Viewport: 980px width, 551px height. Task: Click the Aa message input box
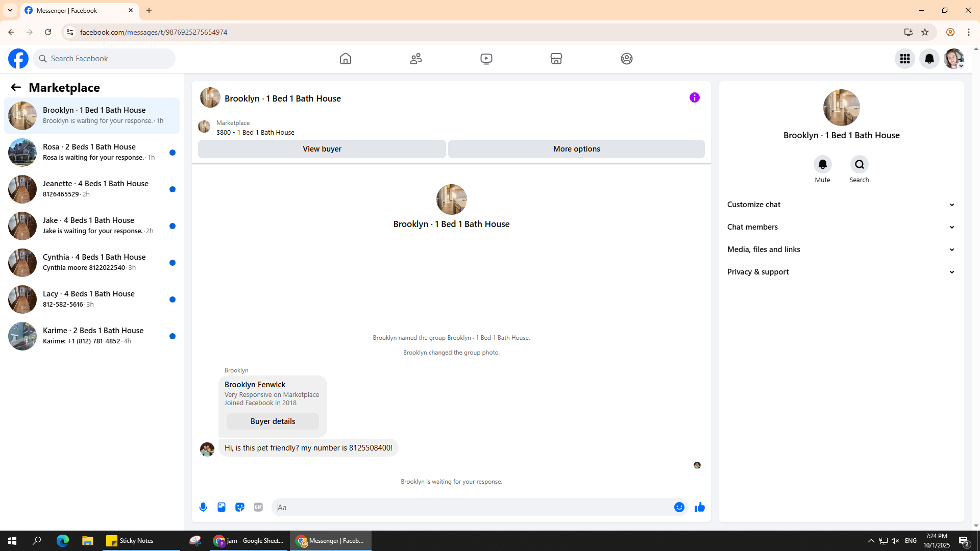click(x=474, y=507)
